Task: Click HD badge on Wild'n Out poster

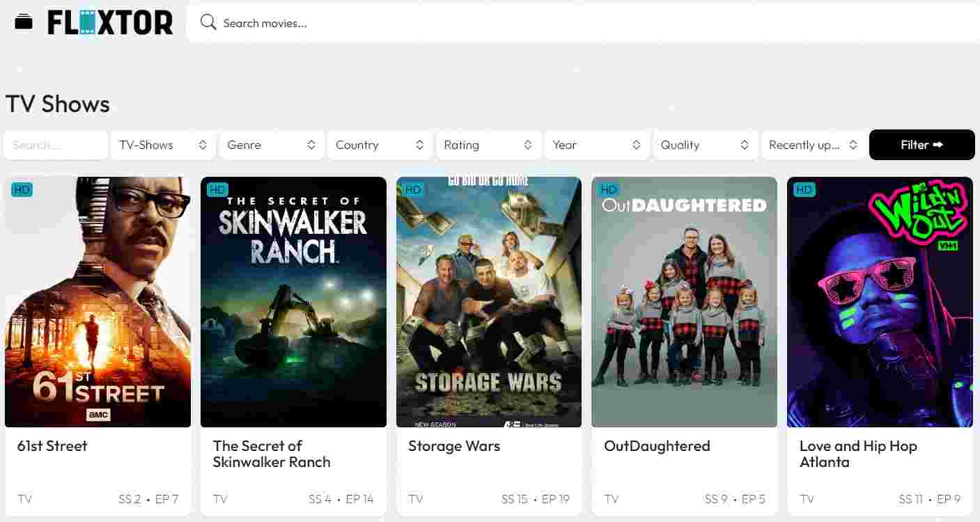Action: coord(804,189)
